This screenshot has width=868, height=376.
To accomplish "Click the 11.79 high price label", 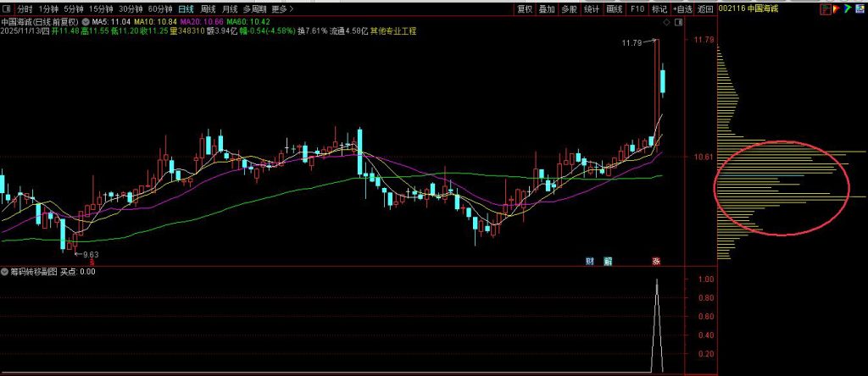I will (x=631, y=42).
